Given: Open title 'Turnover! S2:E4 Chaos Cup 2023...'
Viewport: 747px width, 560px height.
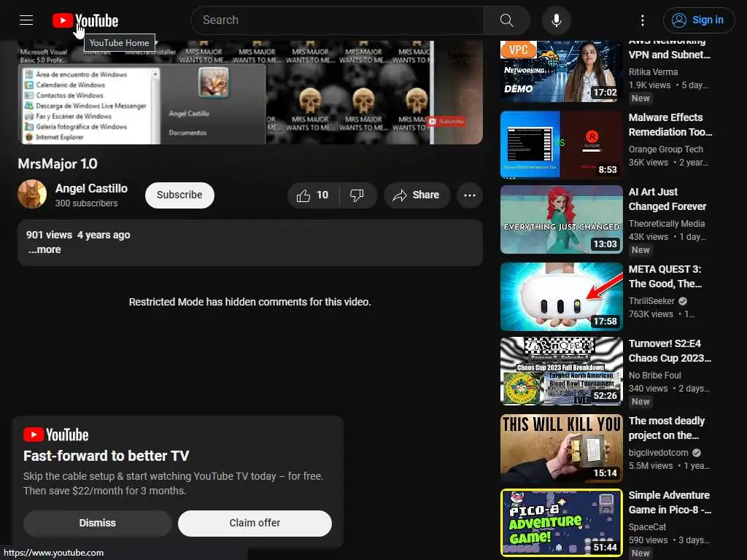Looking at the screenshot, I should click(x=670, y=351).
